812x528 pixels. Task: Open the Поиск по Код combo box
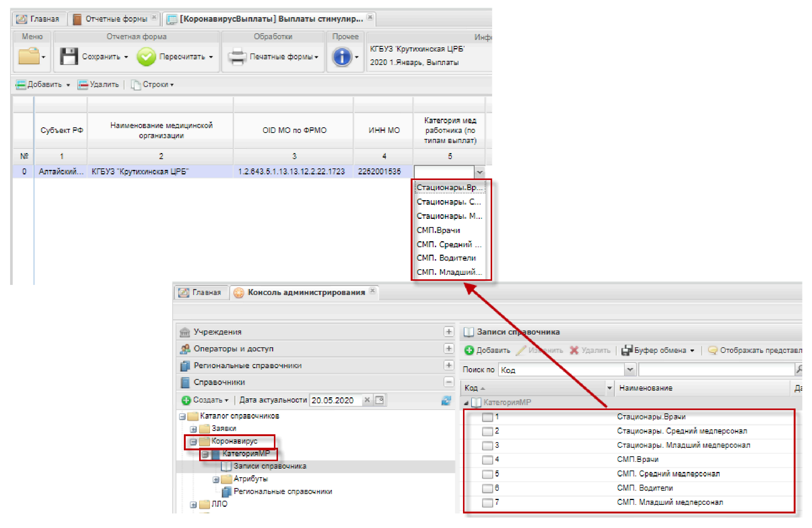pyautogui.click(x=630, y=370)
